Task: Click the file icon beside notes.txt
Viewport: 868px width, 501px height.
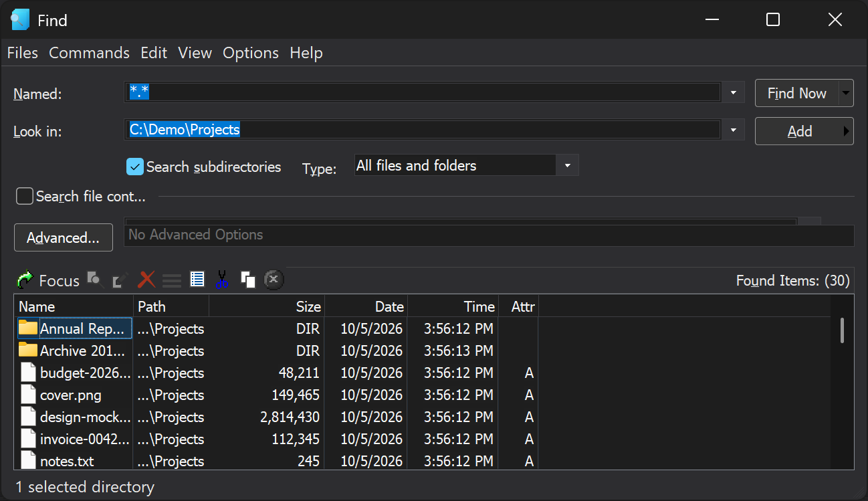Action: pos(28,460)
